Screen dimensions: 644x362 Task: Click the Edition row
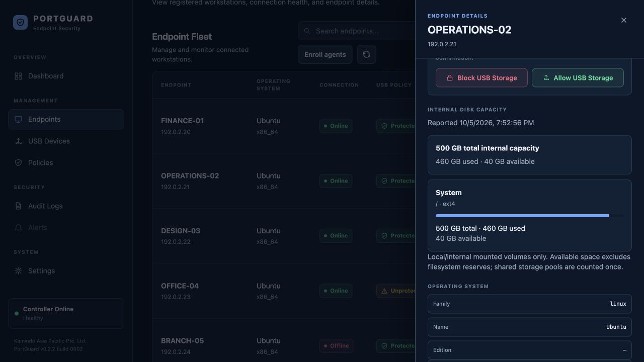529,350
